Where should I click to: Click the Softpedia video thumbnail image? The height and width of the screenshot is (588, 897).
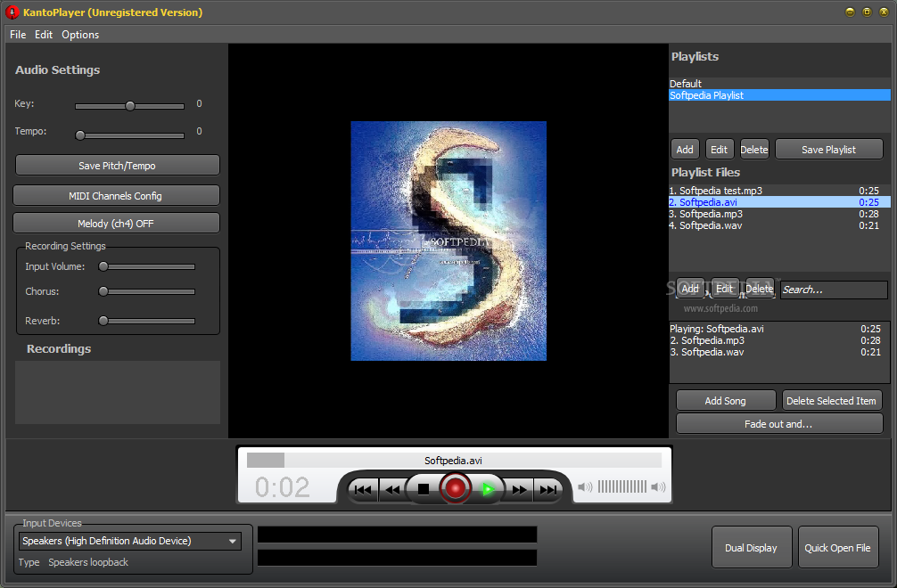[448, 241]
